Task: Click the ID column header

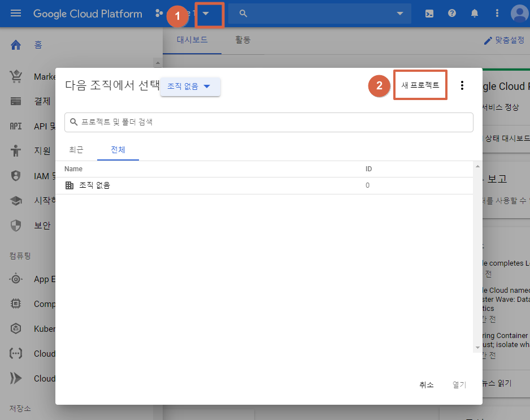Action: [x=368, y=169]
